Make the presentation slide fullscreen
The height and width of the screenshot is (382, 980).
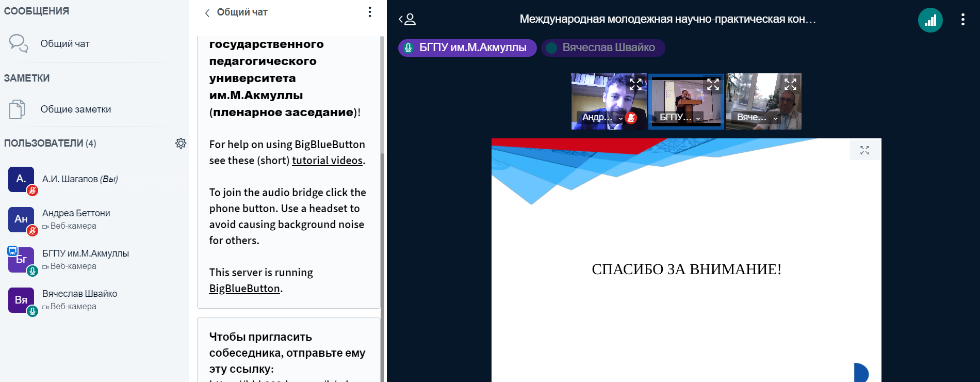tap(864, 150)
